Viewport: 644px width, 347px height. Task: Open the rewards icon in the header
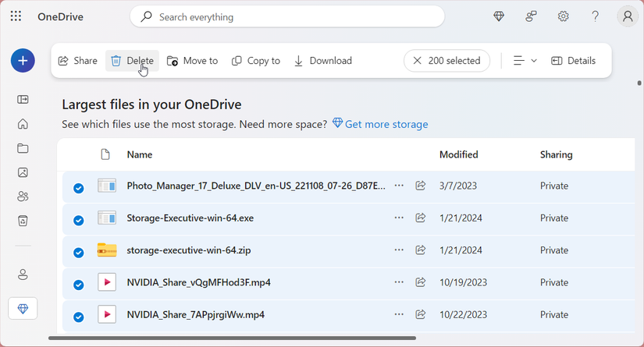(x=531, y=16)
